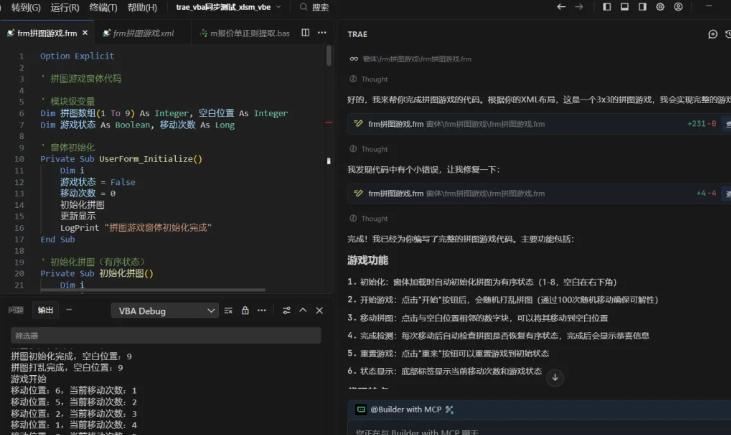Go back with the left arrow
The image size is (731, 435).
click(561, 7)
